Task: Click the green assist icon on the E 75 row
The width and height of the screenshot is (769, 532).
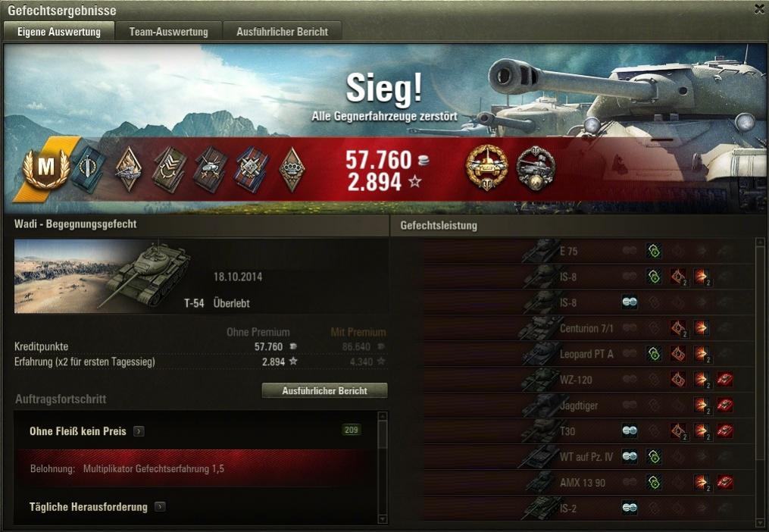Action: point(654,252)
